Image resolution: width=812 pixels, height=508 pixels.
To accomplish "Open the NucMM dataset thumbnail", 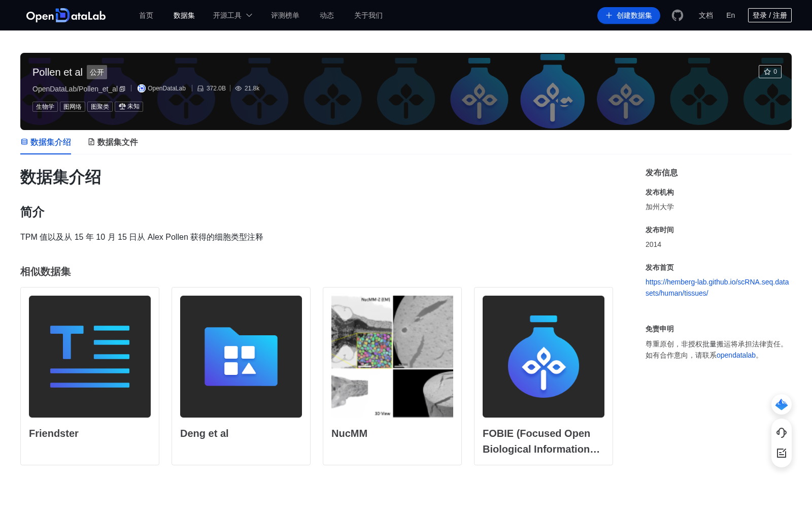I will pos(392,357).
